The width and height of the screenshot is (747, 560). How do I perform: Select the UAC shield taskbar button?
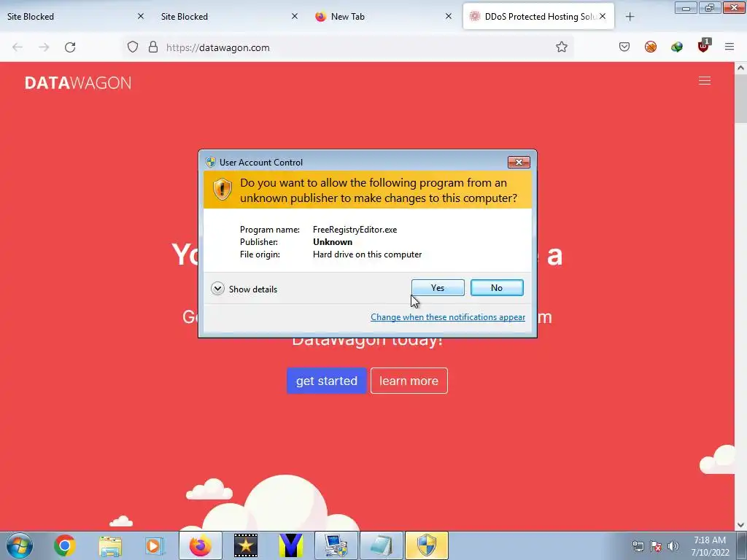pyautogui.click(x=427, y=545)
